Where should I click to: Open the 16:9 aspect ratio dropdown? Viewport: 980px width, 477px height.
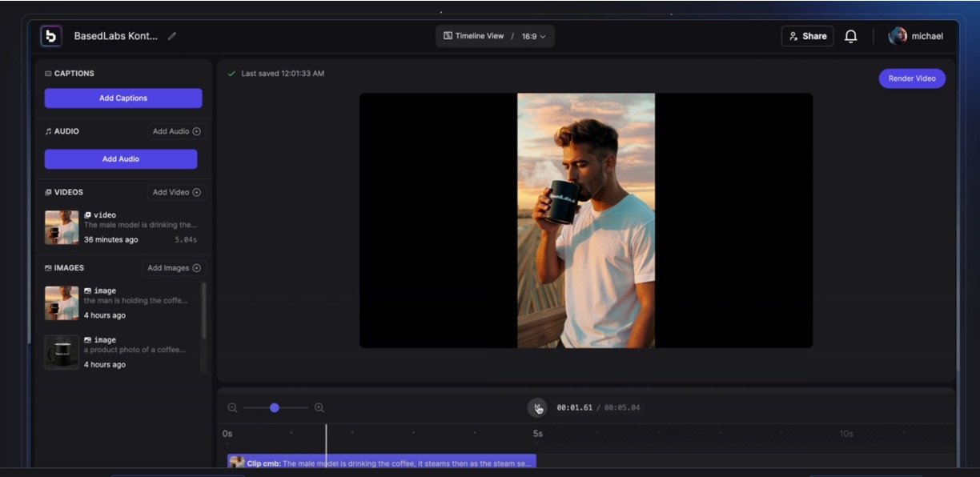pyautogui.click(x=533, y=36)
